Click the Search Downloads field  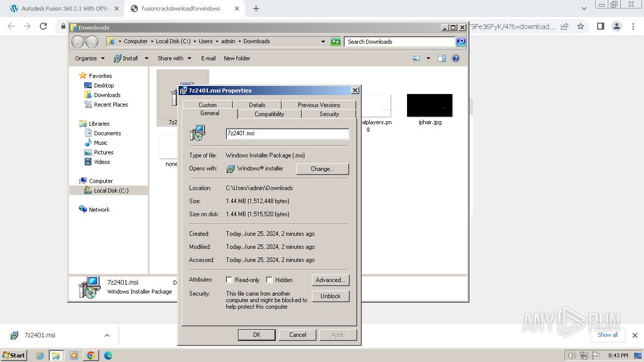pos(400,42)
